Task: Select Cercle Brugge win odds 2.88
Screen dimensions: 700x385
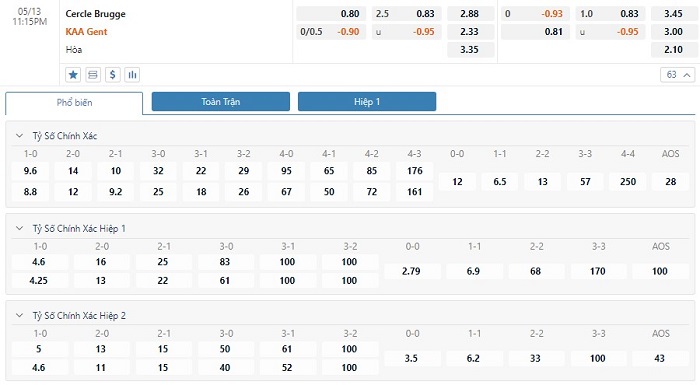Action: (x=470, y=14)
